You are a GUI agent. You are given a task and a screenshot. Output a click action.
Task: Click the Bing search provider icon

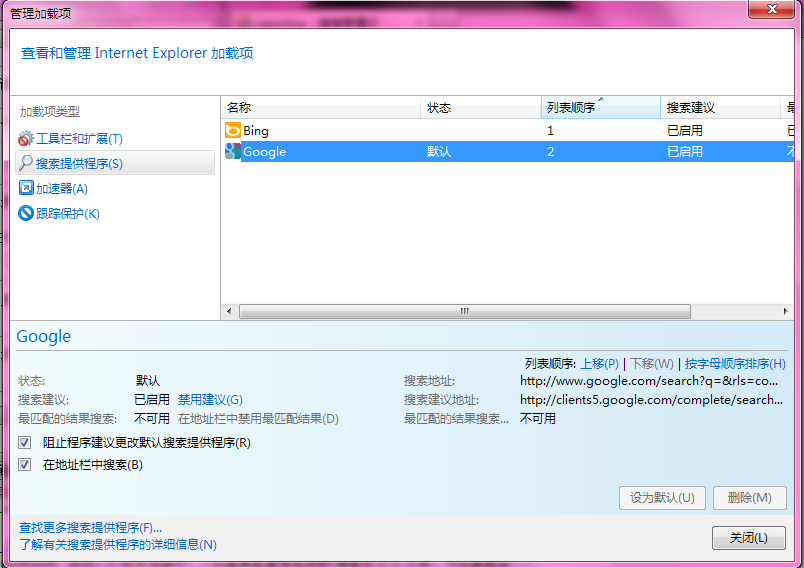233,130
